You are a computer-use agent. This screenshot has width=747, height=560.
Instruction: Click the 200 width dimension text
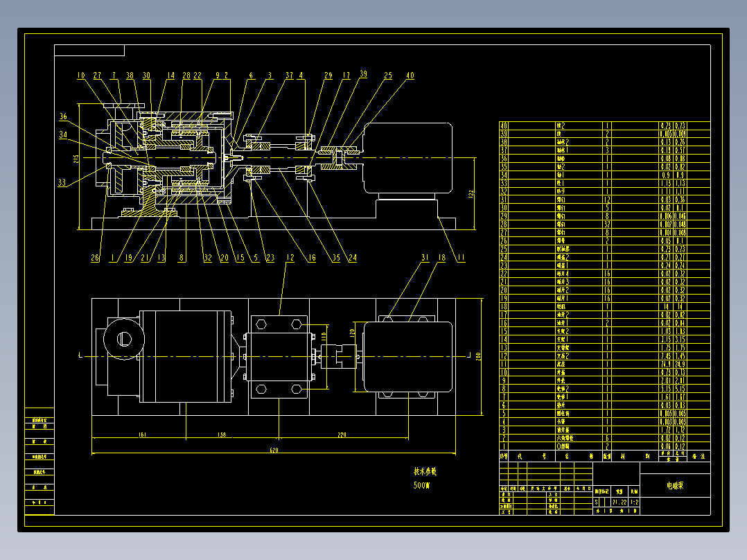(478, 356)
